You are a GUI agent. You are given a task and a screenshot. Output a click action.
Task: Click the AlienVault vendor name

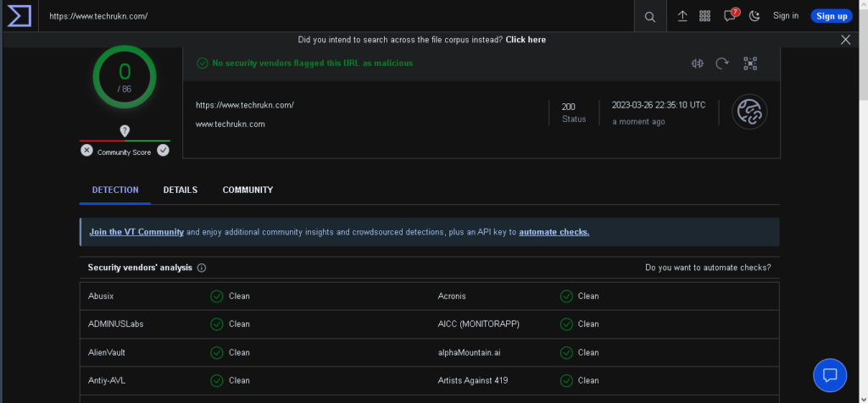[106, 353]
